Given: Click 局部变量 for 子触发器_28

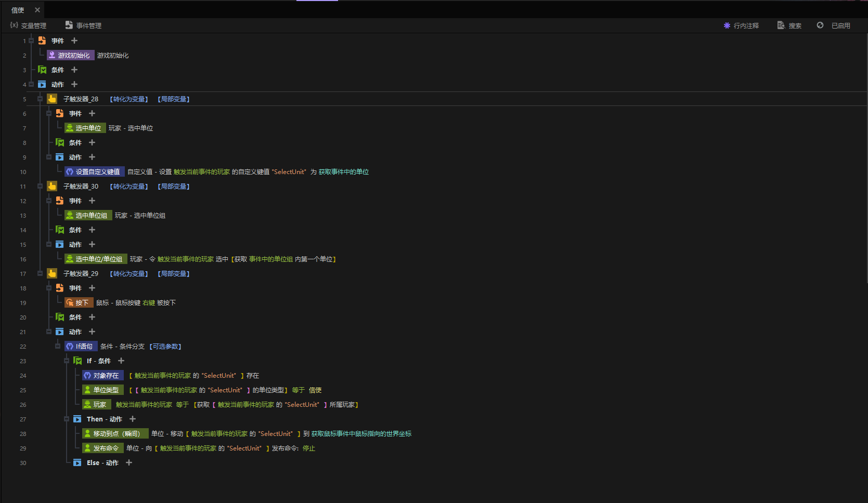Looking at the screenshot, I should [174, 99].
